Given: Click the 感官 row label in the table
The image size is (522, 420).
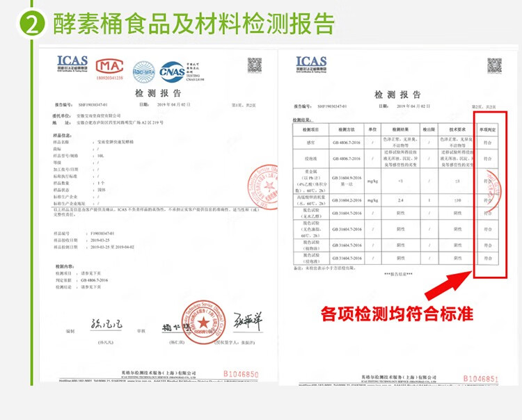Looking at the screenshot, I should point(310,143).
